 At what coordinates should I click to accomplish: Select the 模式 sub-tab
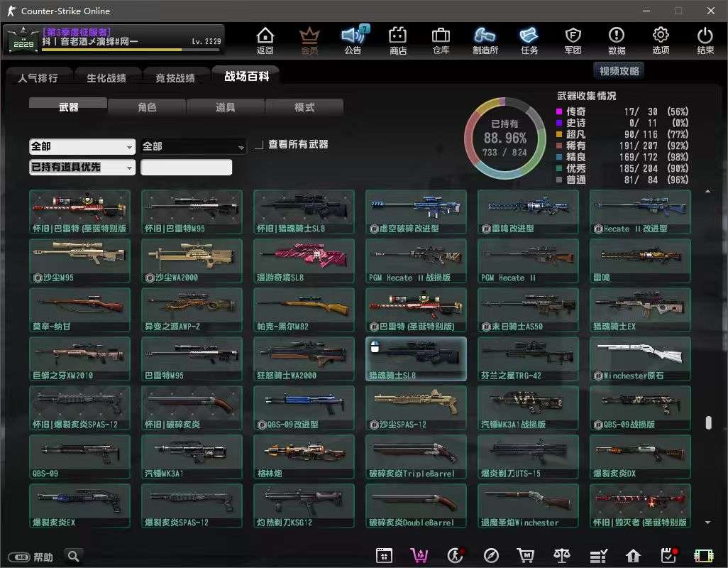304,107
